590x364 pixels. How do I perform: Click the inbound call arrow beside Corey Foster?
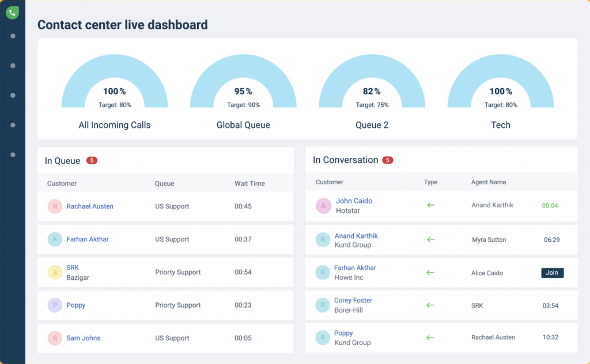click(x=430, y=305)
